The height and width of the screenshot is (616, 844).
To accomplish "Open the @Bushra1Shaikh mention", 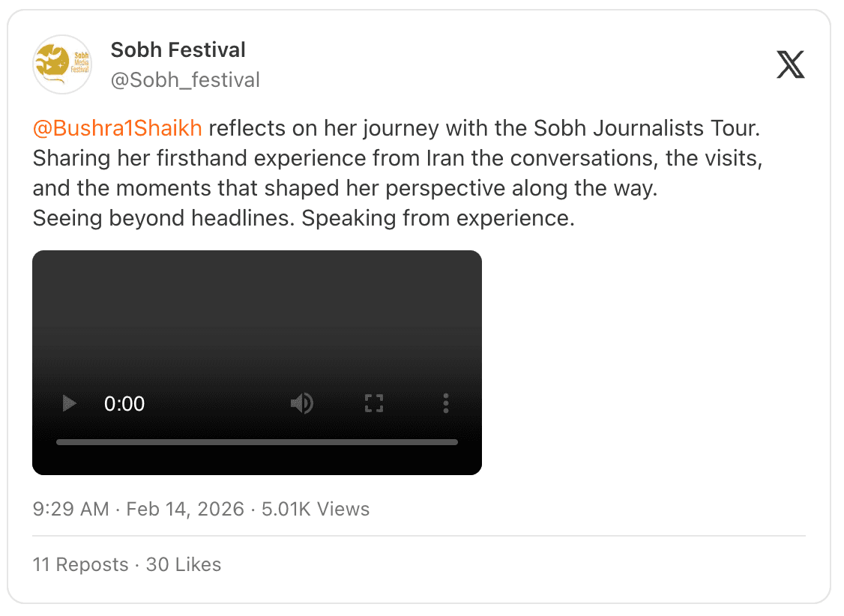I will coord(118,128).
